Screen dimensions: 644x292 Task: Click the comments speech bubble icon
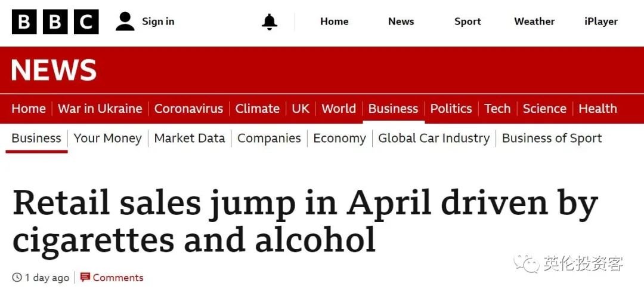pyautogui.click(x=85, y=277)
